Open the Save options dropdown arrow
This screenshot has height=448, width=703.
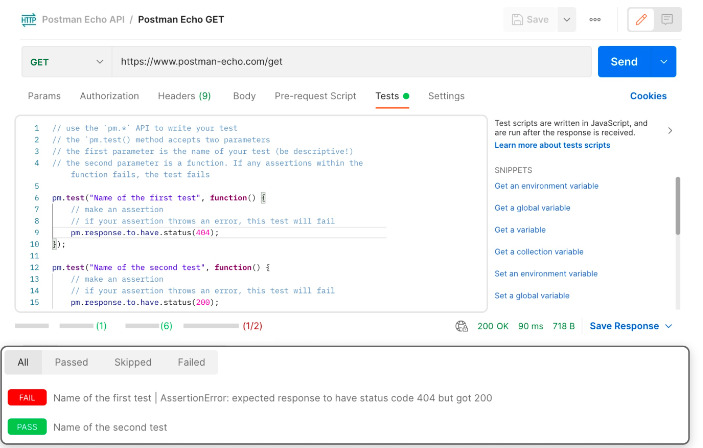567,20
